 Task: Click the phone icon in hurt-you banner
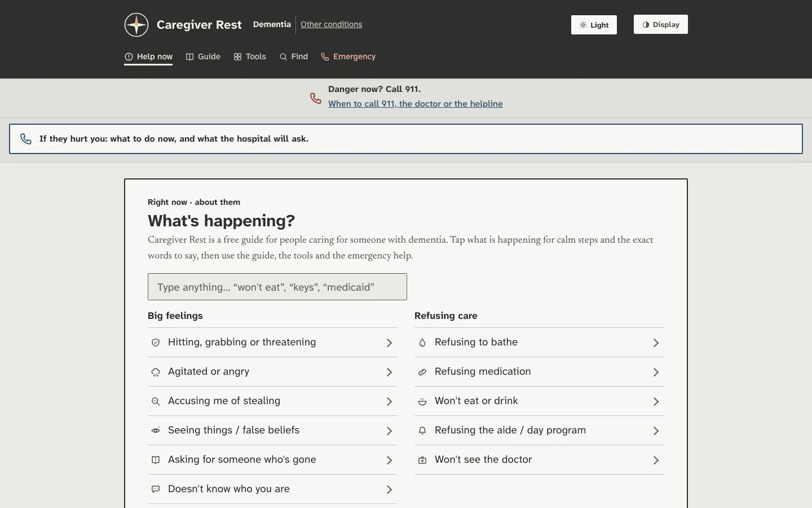pos(26,139)
